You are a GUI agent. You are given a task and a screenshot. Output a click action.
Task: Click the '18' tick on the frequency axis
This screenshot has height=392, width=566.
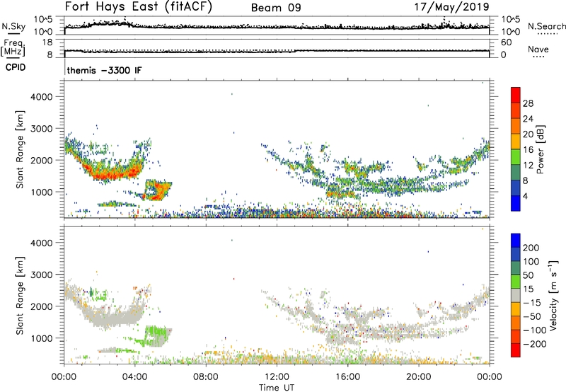pyautogui.click(x=47, y=42)
